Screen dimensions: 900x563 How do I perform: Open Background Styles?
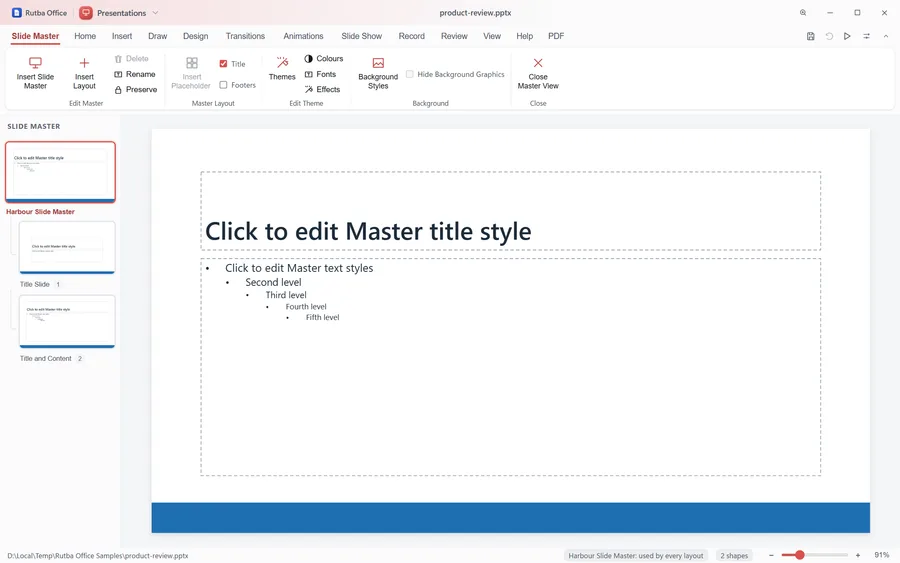point(378,73)
